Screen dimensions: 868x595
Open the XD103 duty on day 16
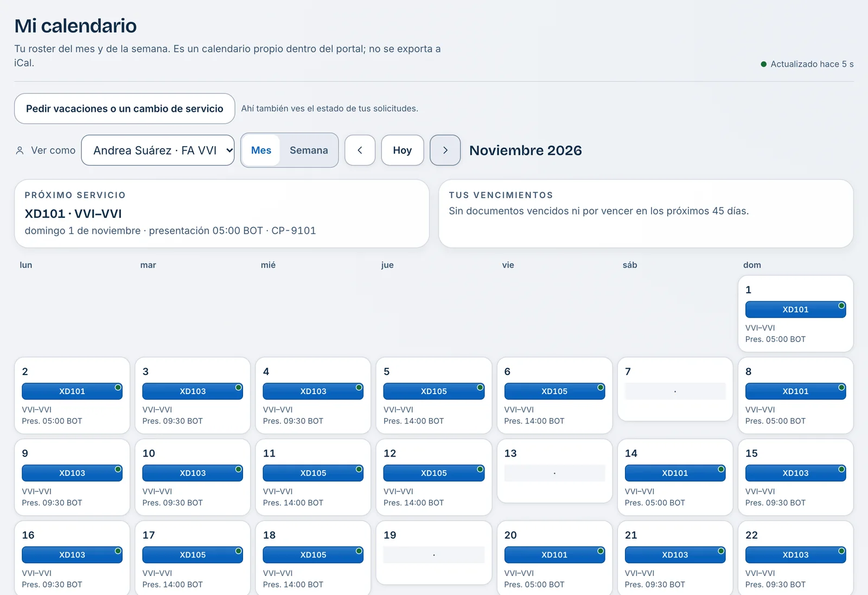point(72,555)
